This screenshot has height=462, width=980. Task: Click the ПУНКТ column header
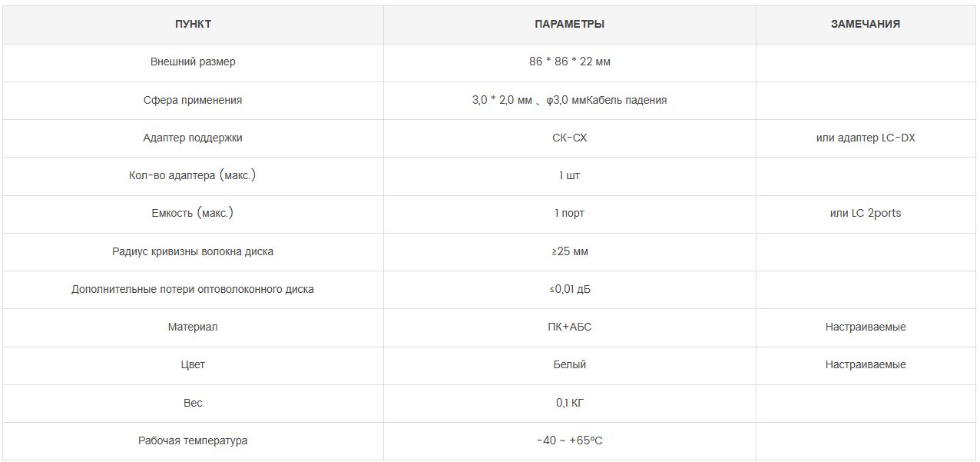193,24
